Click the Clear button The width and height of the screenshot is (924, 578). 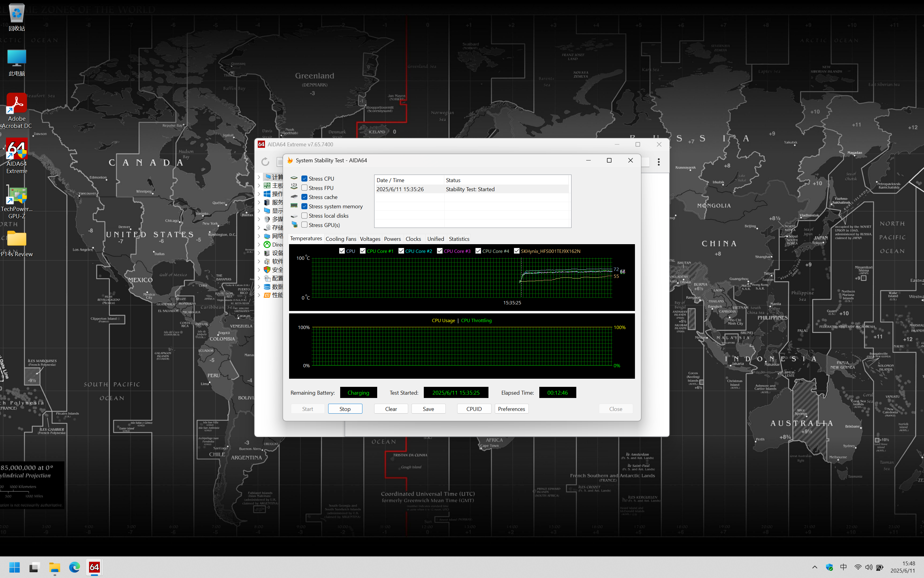[x=391, y=409]
